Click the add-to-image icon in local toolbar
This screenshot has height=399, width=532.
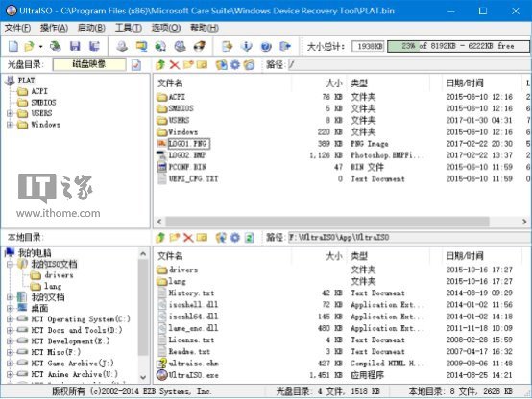pyautogui.click(x=221, y=238)
